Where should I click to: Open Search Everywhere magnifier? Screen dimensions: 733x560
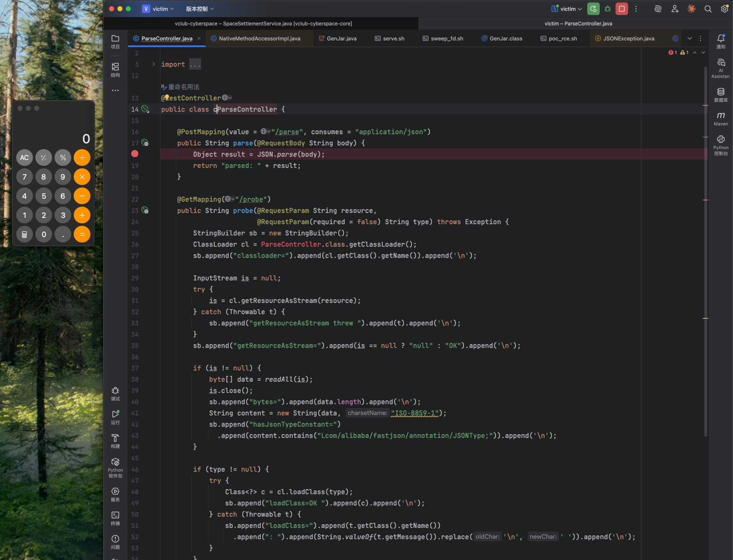708,9
